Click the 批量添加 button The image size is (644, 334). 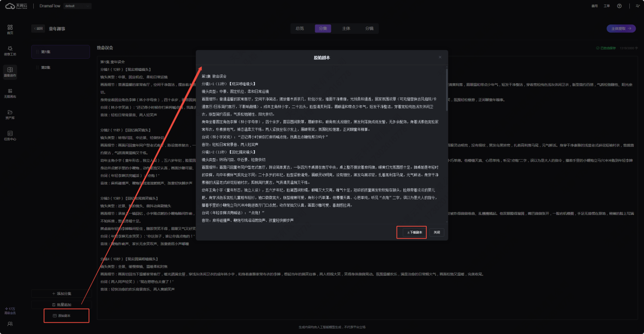pyautogui.click(x=61, y=305)
